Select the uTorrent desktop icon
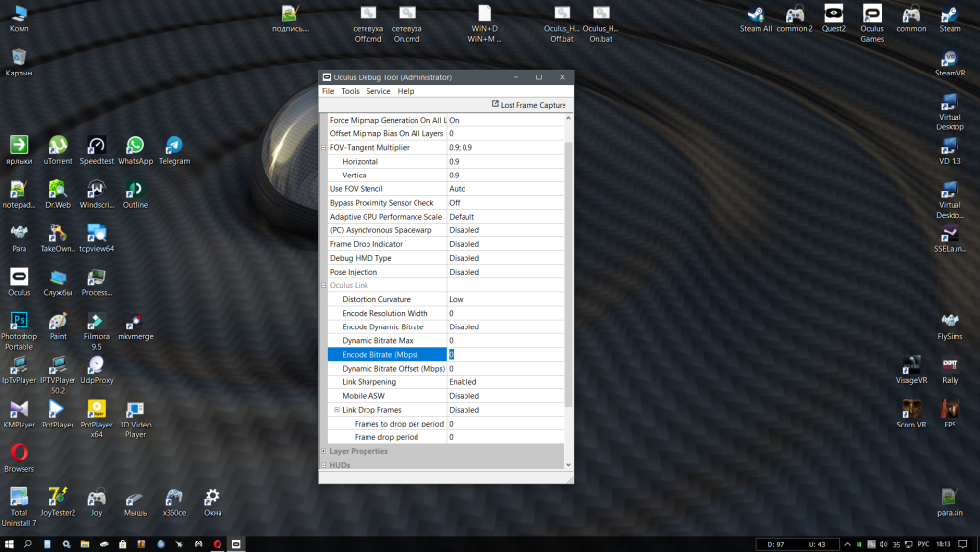Screen dimensions: 980x552 tap(58, 151)
